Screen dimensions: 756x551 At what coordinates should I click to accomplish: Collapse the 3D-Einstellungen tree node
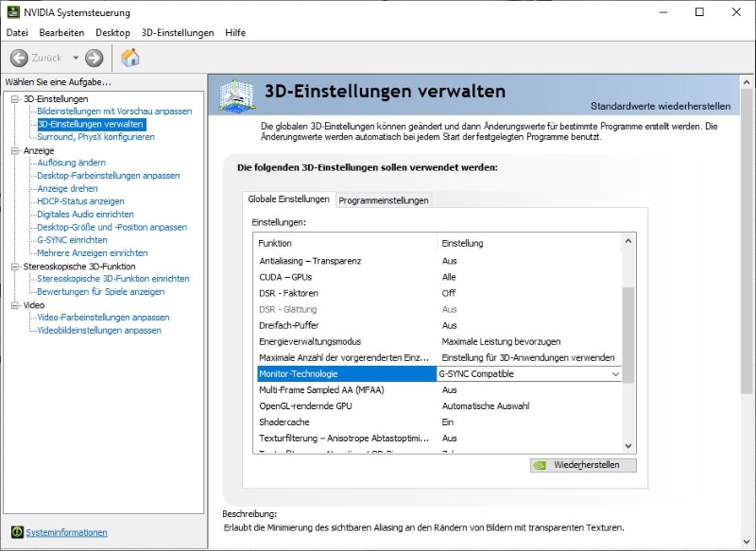coord(15,99)
